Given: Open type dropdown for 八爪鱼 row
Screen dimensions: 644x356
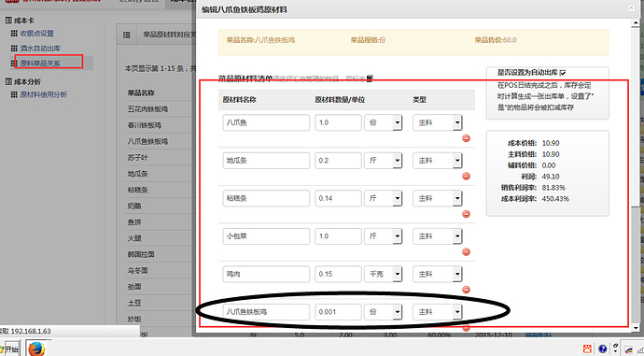Looking at the screenshot, I should (x=457, y=122).
